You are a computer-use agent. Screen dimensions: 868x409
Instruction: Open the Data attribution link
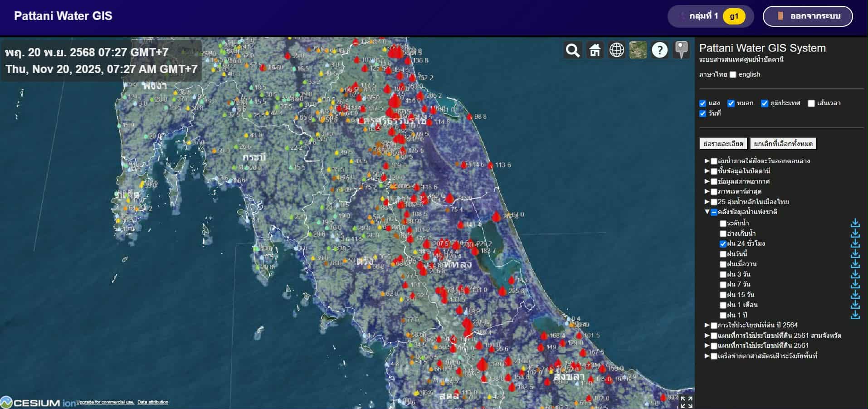click(153, 402)
